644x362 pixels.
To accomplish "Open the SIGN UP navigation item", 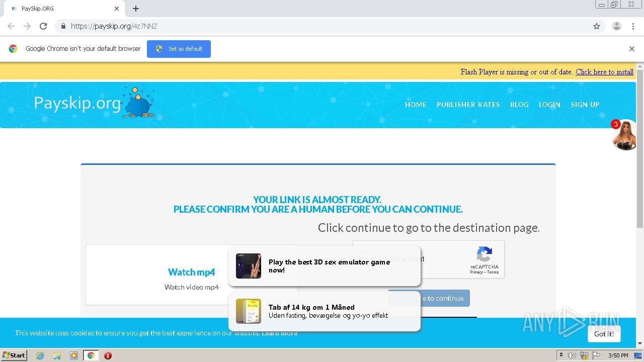I will click(x=585, y=105).
